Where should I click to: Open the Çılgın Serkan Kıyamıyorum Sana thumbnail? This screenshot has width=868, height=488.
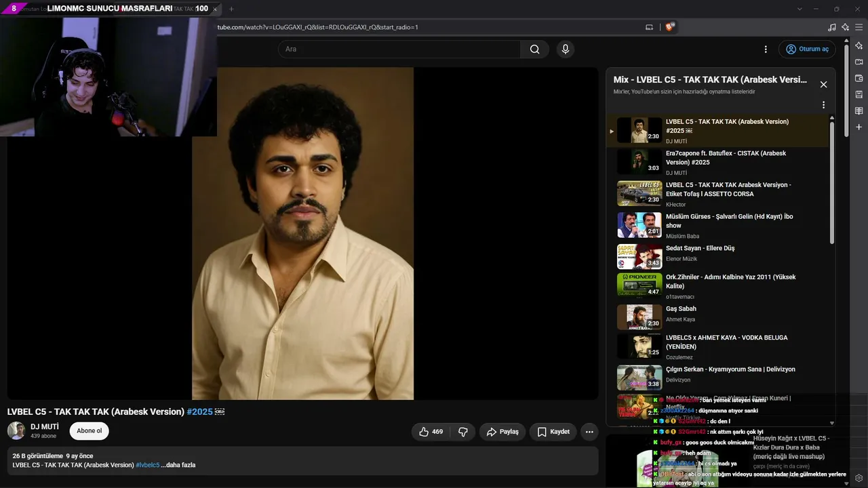pyautogui.click(x=639, y=378)
